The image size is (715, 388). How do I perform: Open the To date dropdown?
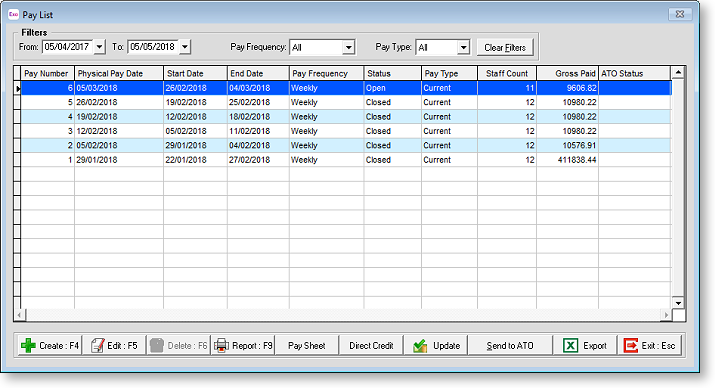click(x=185, y=47)
